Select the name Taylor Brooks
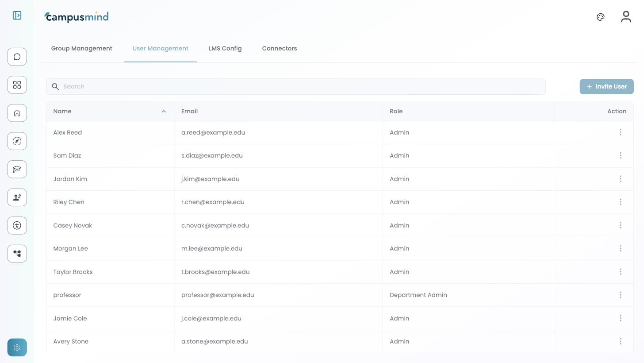 (73, 272)
